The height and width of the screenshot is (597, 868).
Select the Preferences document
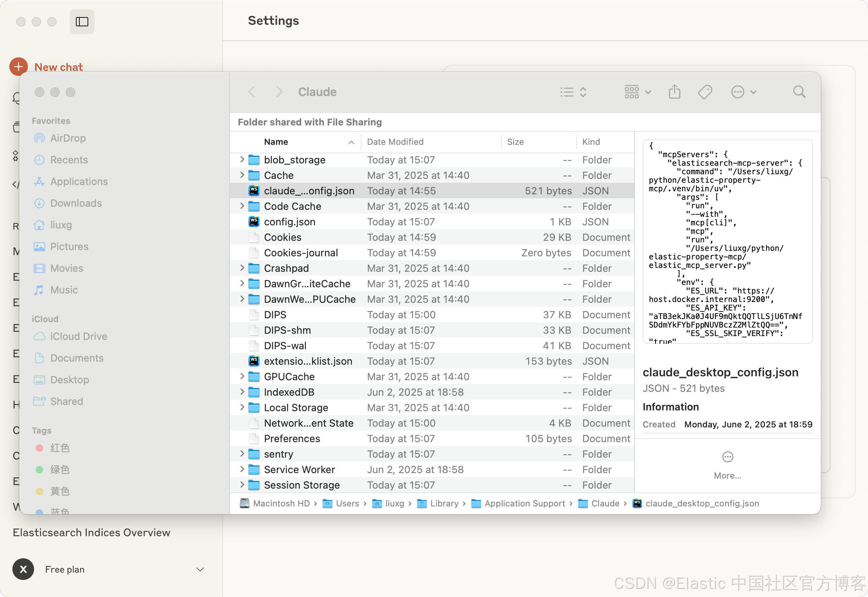pos(432,439)
